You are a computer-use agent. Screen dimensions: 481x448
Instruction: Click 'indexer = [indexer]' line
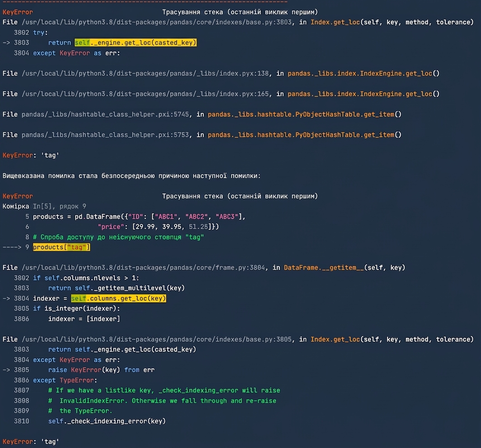point(84,319)
